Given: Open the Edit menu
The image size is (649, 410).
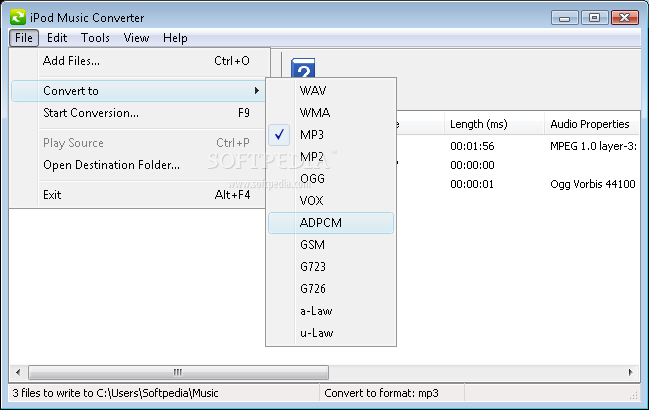Looking at the screenshot, I should [57, 38].
